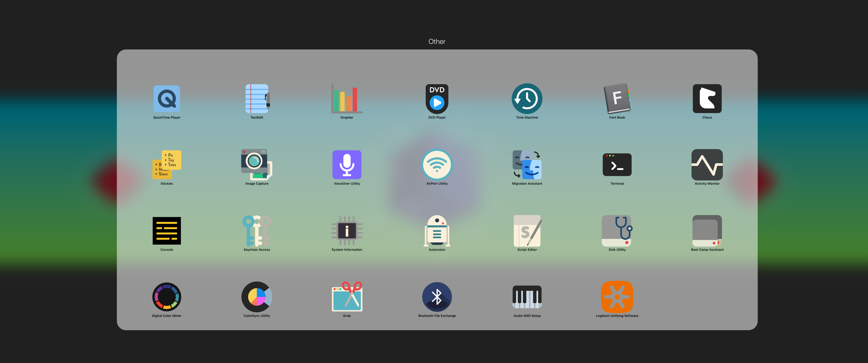Image resolution: width=868 pixels, height=363 pixels.
Task: Launch Automator robot icon
Action: [x=437, y=231]
